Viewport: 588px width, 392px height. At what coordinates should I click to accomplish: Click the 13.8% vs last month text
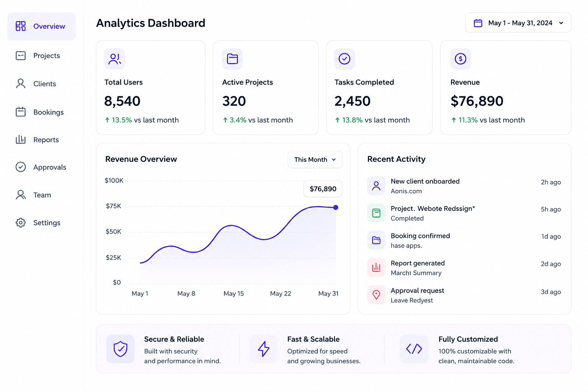(372, 120)
